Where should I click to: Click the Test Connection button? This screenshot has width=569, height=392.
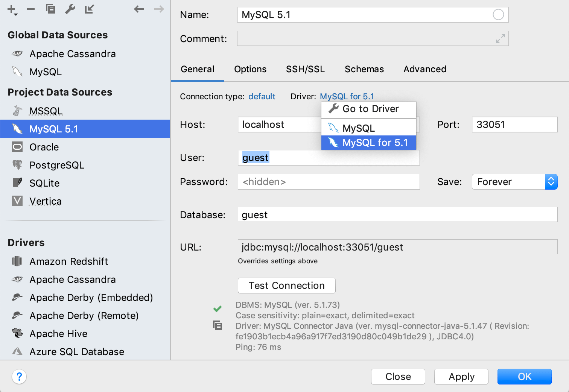pyautogui.click(x=286, y=286)
